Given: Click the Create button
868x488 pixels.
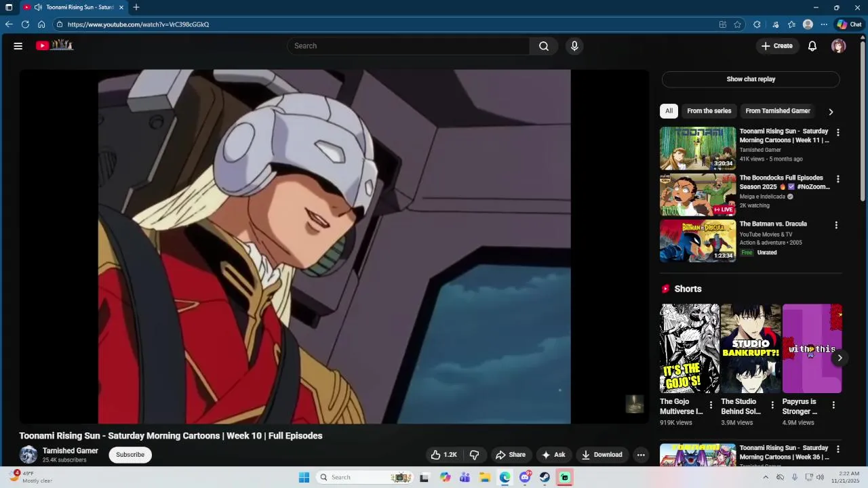Looking at the screenshot, I should pos(777,46).
